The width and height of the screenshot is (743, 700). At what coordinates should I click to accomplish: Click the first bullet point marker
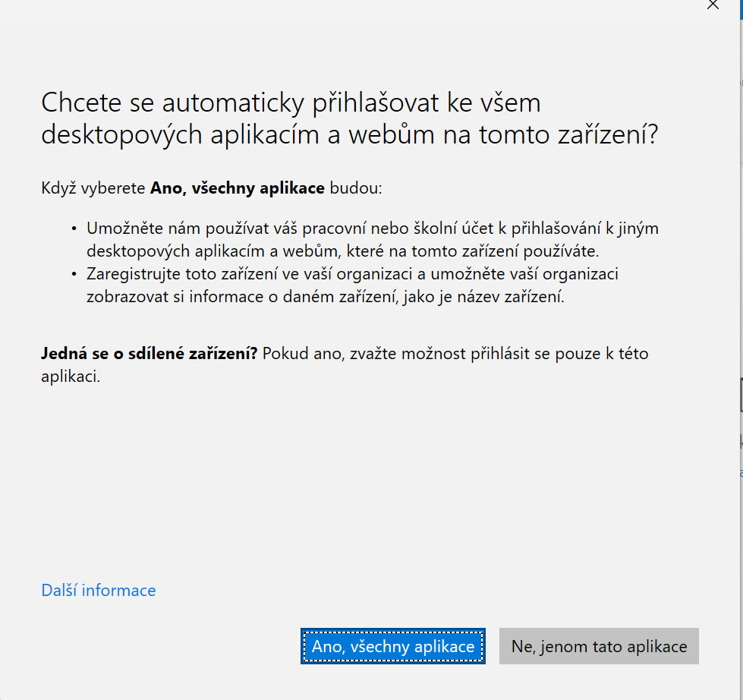[74, 229]
